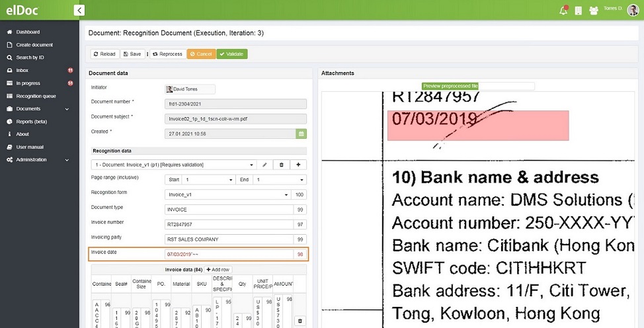Click the SKU column header
644x328 pixels.
[202, 284]
